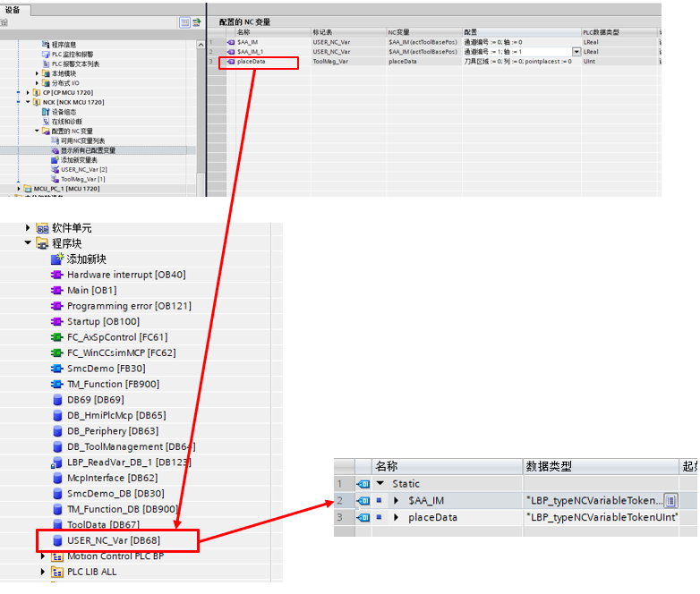Expand the 软件单元 folder
Viewport: 700px width, 594px height.
pos(28,227)
